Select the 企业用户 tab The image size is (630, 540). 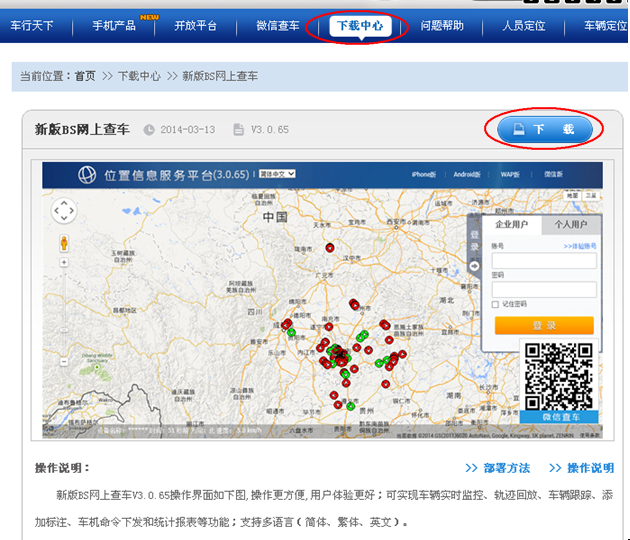tap(511, 225)
